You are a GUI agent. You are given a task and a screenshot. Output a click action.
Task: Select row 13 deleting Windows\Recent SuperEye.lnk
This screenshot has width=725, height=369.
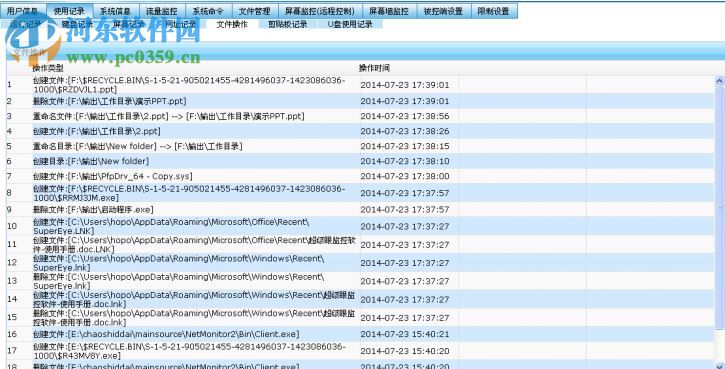pyautogui.click(x=360, y=281)
